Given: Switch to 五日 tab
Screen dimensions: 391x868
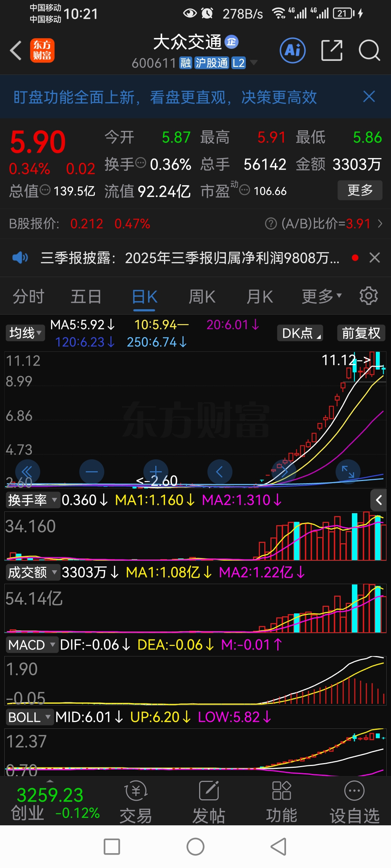Looking at the screenshot, I should point(86,297).
